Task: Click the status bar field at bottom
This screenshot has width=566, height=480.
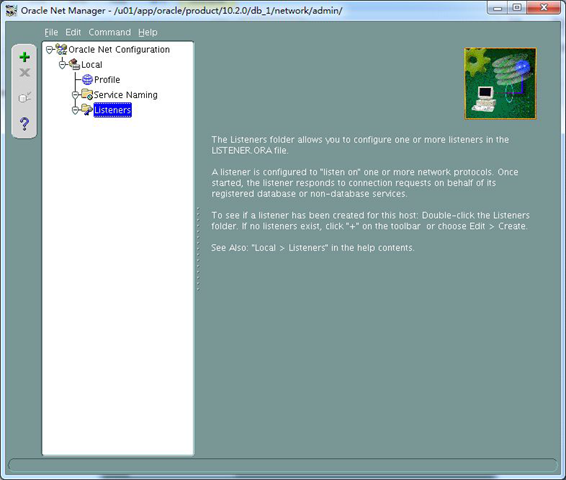Action: click(x=283, y=465)
